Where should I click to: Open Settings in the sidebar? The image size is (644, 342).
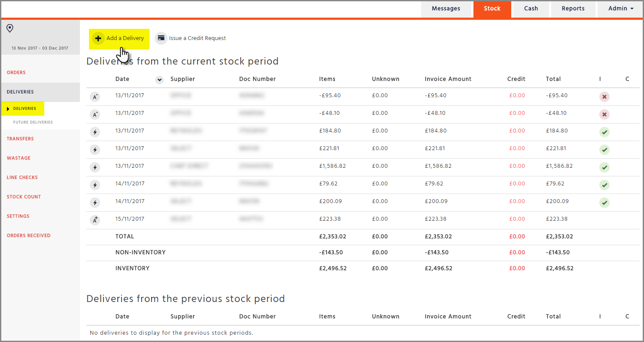pyautogui.click(x=18, y=216)
